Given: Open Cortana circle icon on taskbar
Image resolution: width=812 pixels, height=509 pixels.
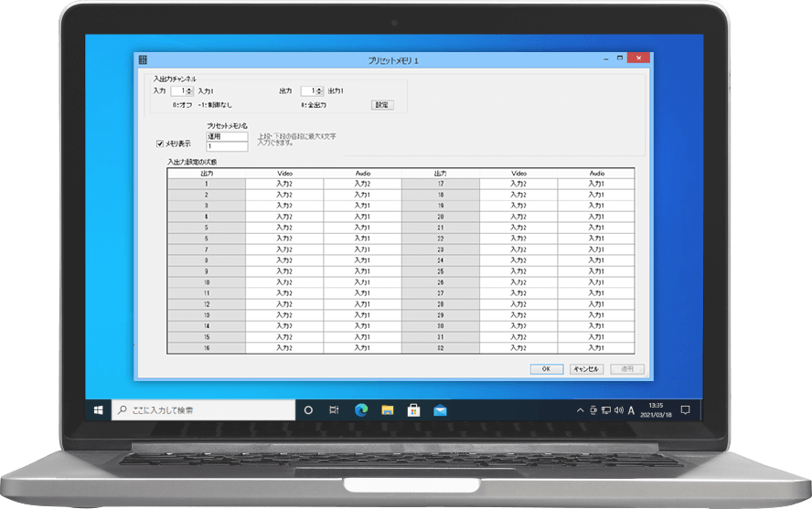Looking at the screenshot, I should (x=308, y=410).
